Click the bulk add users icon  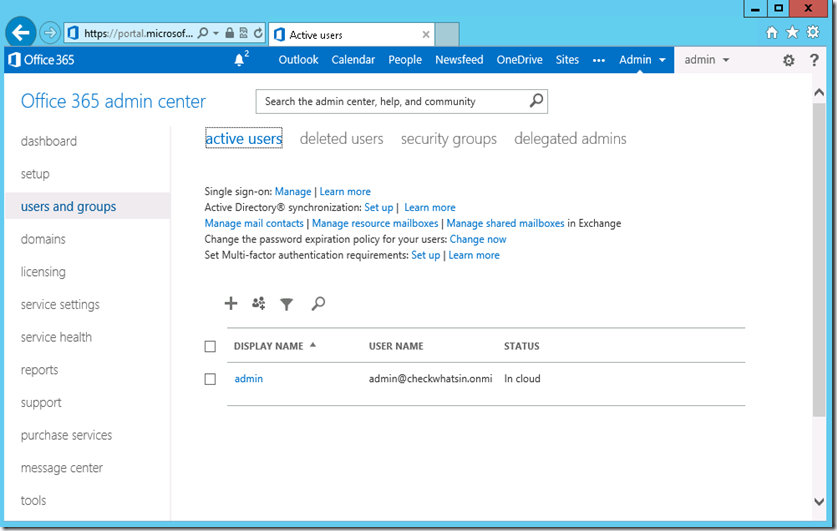coord(258,304)
